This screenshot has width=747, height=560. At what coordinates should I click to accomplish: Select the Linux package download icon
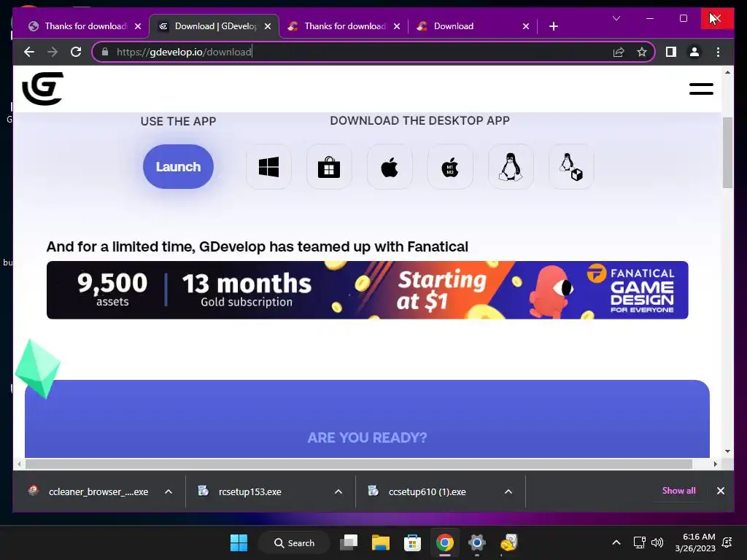coord(571,167)
